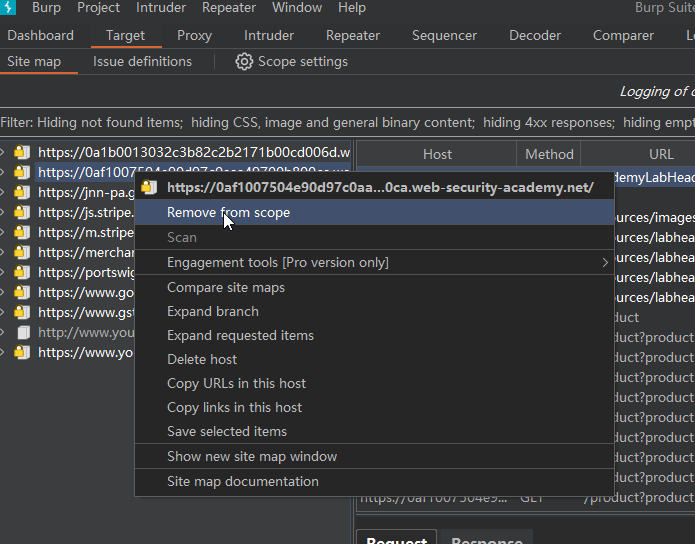Choose Show new site map window
Screen dimensions: 695x544
374,456
